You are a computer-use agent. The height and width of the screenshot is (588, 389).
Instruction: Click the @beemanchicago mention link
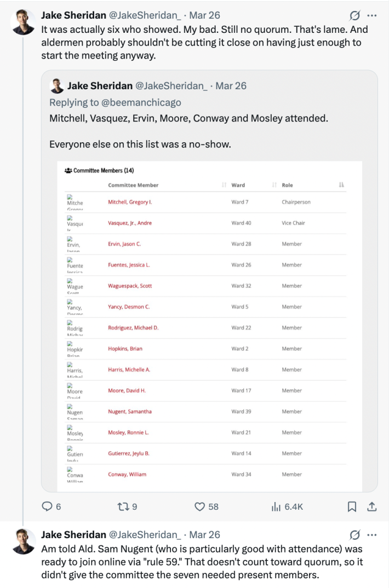[148, 102]
